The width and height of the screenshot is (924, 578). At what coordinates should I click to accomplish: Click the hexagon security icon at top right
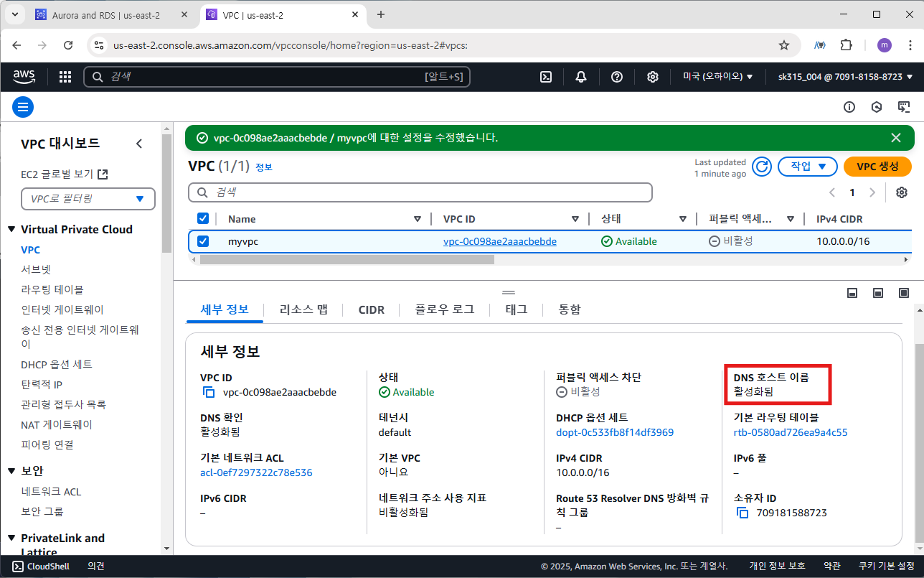pos(877,107)
